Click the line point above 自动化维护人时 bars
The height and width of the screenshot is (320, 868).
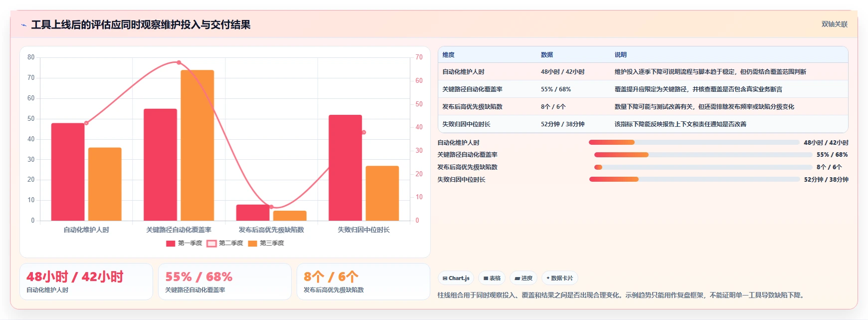click(86, 123)
